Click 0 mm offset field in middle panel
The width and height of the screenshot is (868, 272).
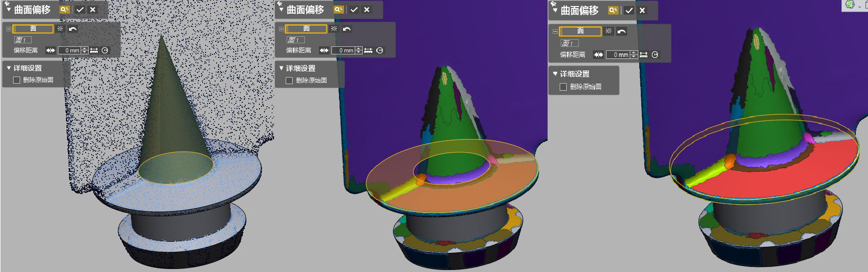[x=343, y=50]
